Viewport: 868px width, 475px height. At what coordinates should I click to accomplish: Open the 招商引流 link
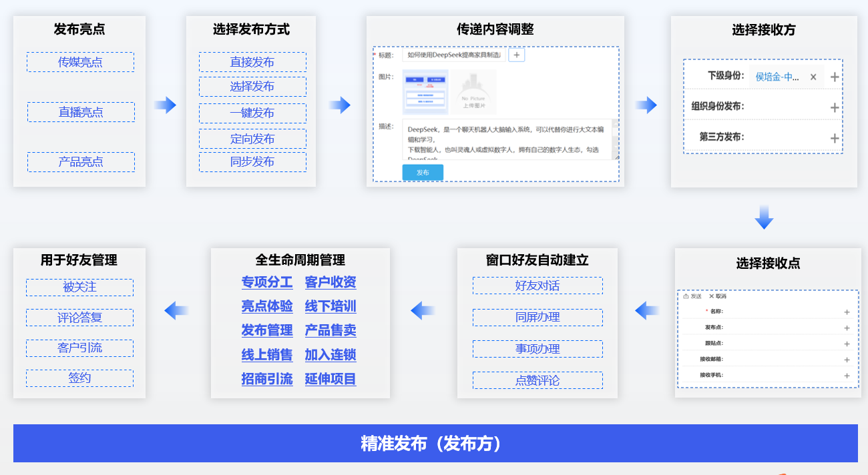pyautogui.click(x=267, y=379)
